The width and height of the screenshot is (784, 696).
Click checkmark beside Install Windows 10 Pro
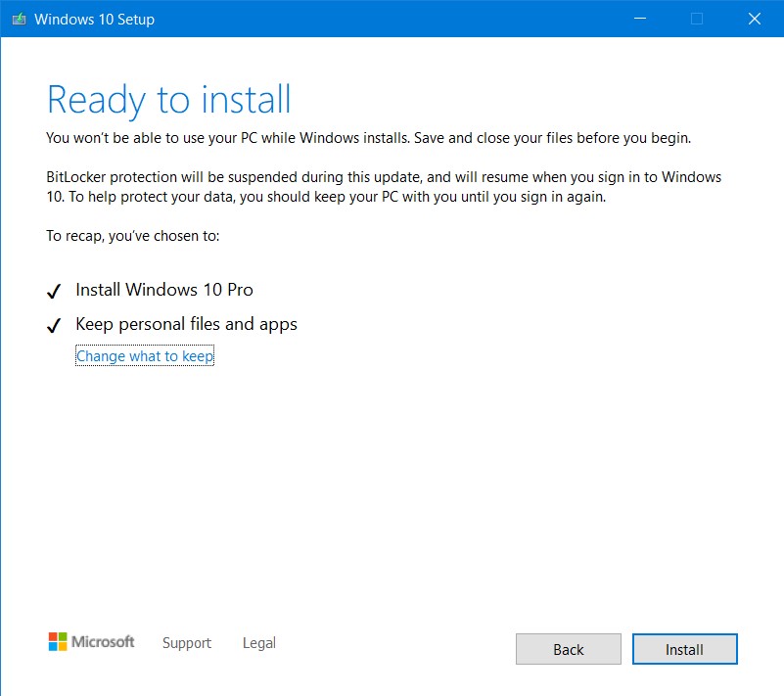point(54,291)
